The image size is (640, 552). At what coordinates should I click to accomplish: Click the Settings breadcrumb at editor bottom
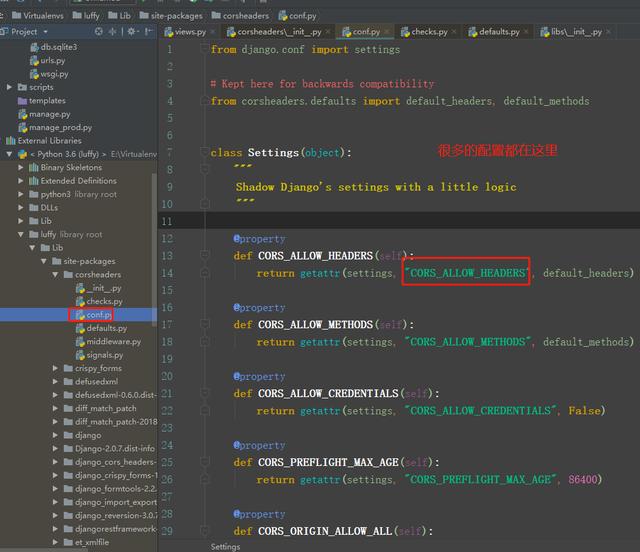(x=225, y=547)
